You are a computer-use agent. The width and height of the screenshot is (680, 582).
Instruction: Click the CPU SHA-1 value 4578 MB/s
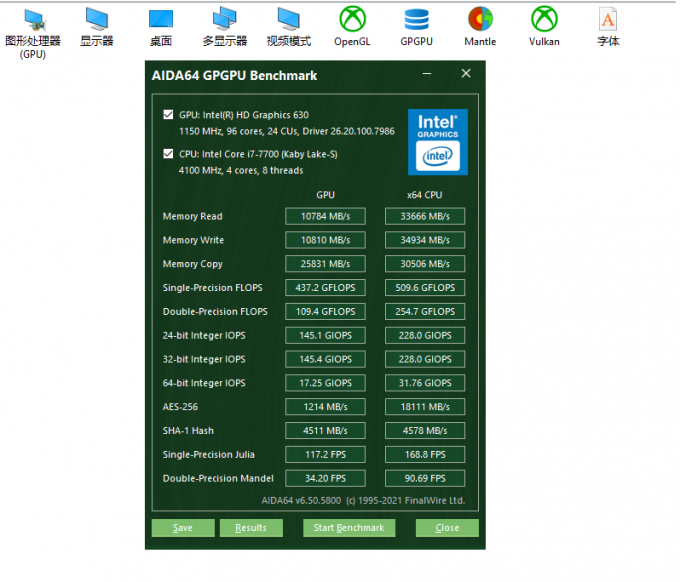tap(425, 431)
